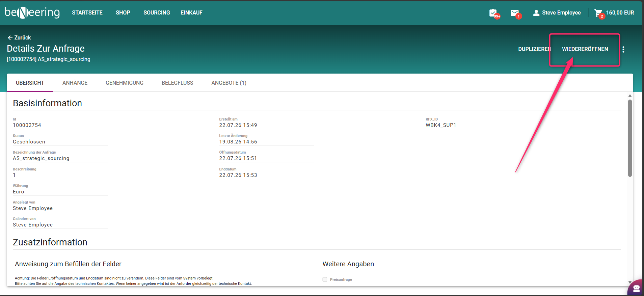Image resolution: width=644 pixels, height=296 pixels.
Task: Click the Enddatum value 22.07.26 15:53
Action: pos(238,175)
